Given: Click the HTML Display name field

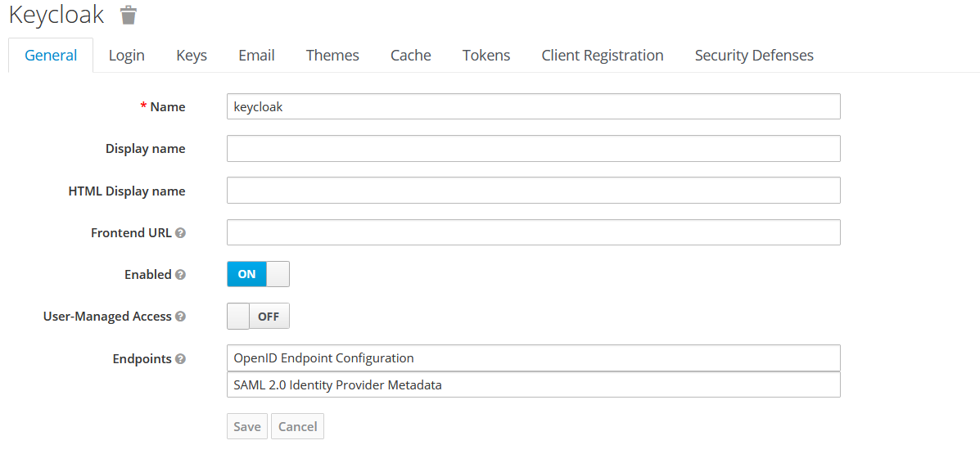Looking at the screenshot, I should tap(533, 190).
